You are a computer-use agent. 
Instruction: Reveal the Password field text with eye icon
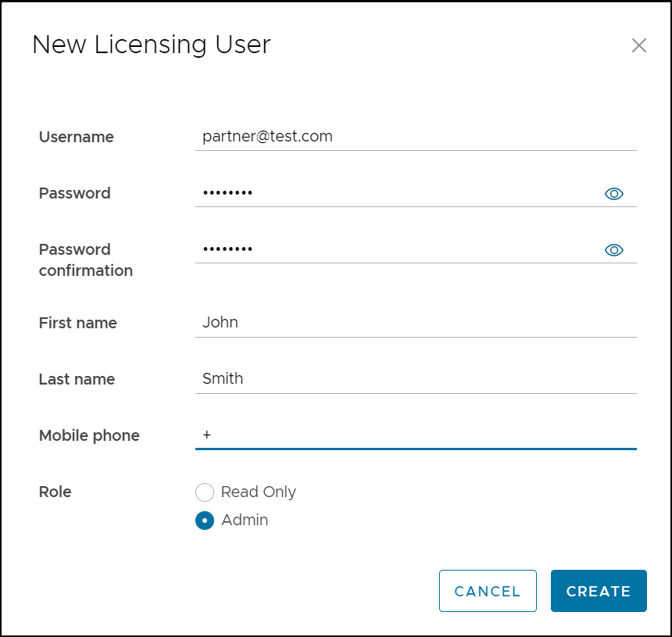click(613, 194)
